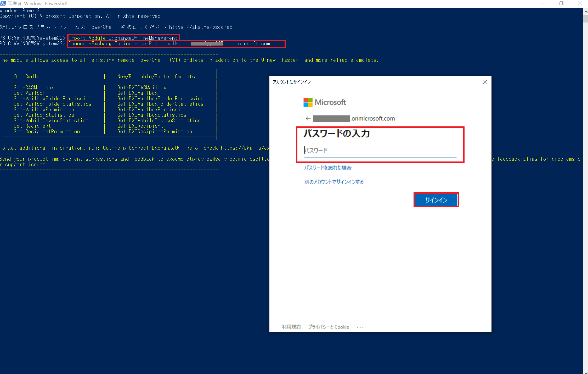Click the Connect-ExchangeOnline command line
The width and height of the screenshot is (588, 374).
[169, 44]
